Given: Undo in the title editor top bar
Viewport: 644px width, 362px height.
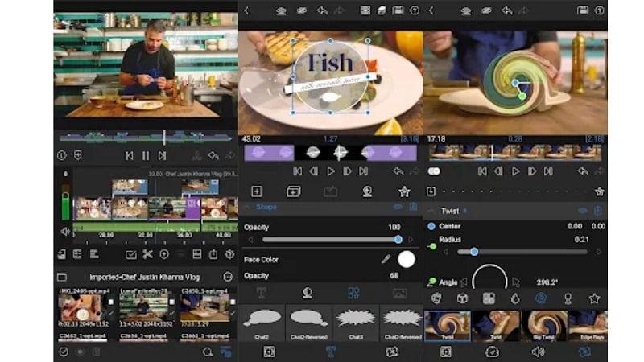Looking at the screenshot, I should coord(322,10).
